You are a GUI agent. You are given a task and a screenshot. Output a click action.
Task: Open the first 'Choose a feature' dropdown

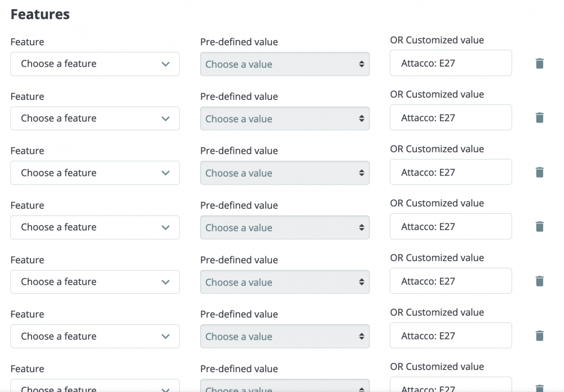95,64
